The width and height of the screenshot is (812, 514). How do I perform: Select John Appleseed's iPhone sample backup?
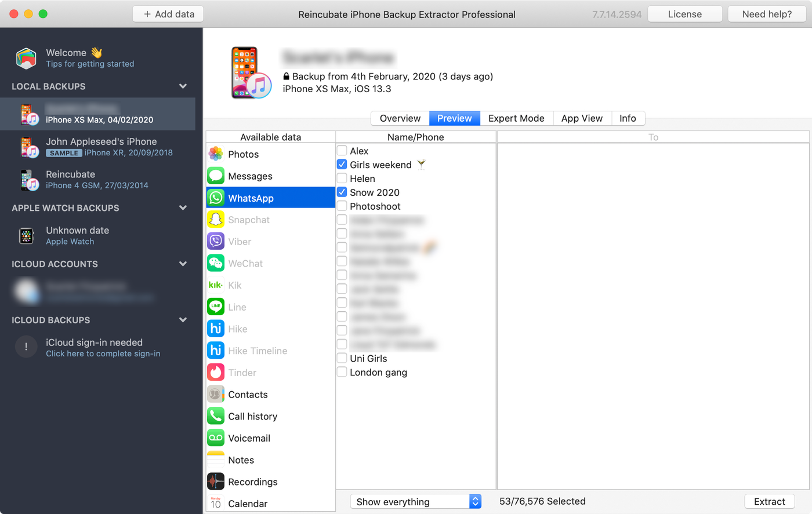101,147
